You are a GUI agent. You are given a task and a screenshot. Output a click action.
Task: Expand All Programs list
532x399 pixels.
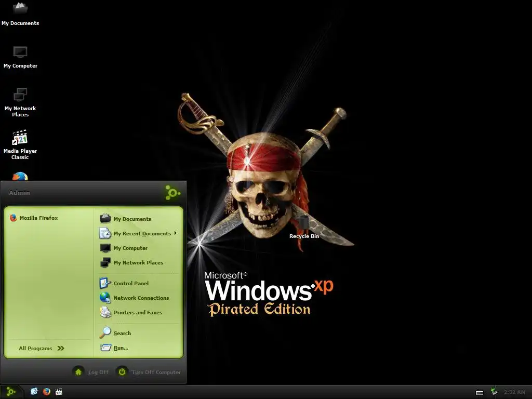pyautogui.click(x=42, y=348)
